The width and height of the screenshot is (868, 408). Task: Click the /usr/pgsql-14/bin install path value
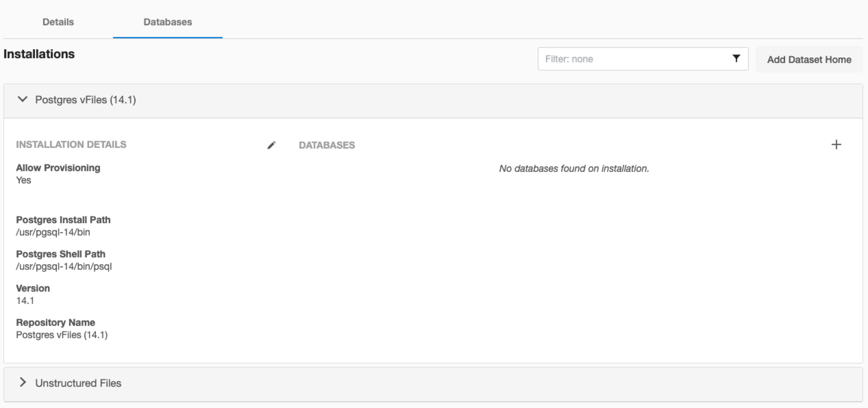point(53,232)
